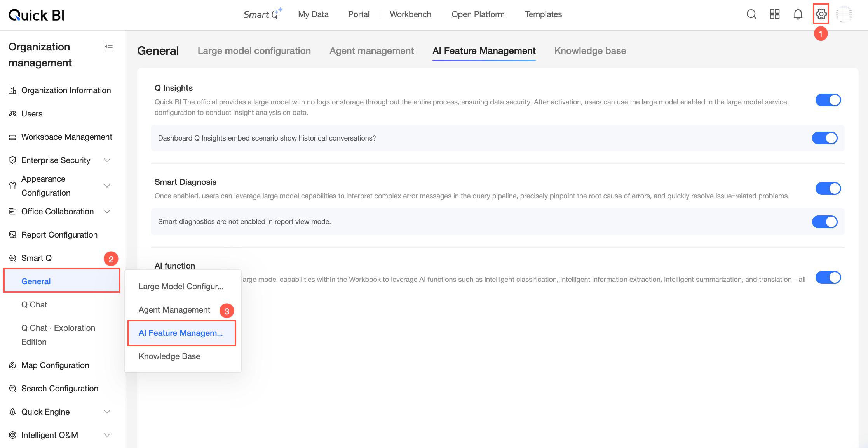The width and height of the screenshot is (868, 448).
Task: Open the apps grid icon
Action: click(x=775, y=14)
